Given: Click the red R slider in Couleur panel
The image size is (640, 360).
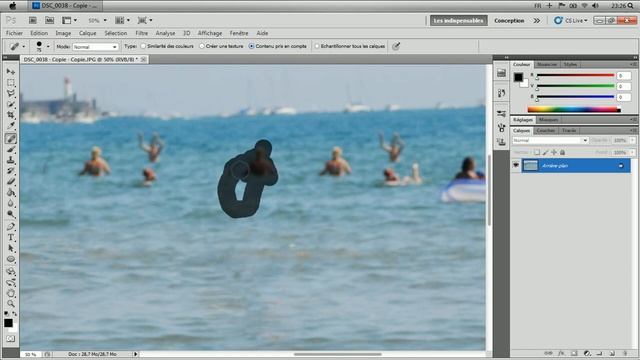Looking at the screenshot, I should click(x=576, y=76).
